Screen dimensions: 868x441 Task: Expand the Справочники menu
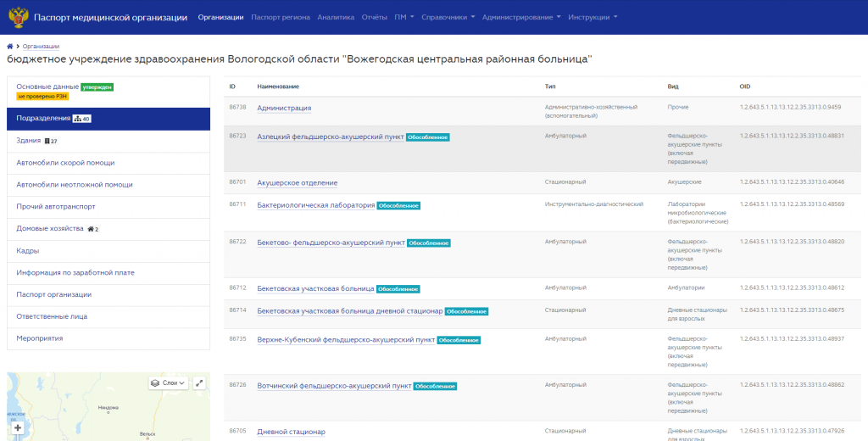coord(448,17)
